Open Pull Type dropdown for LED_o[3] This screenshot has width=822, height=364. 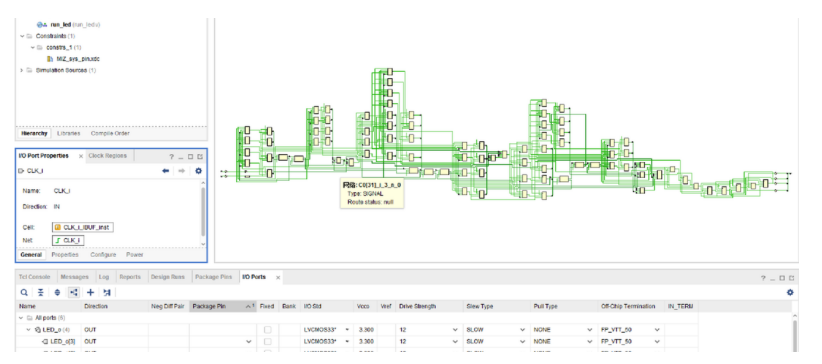point(590,341)
